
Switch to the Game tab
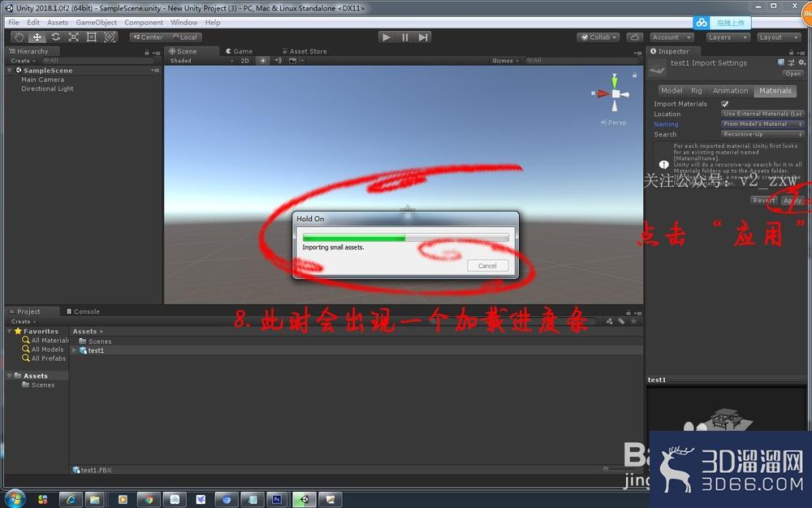tap(239, 51)
